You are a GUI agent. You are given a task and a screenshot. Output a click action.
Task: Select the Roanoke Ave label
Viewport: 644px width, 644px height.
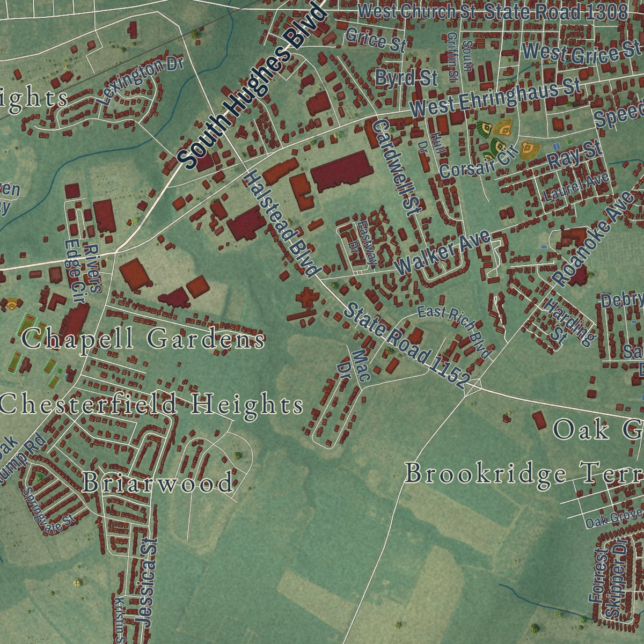tap(594, 238)
